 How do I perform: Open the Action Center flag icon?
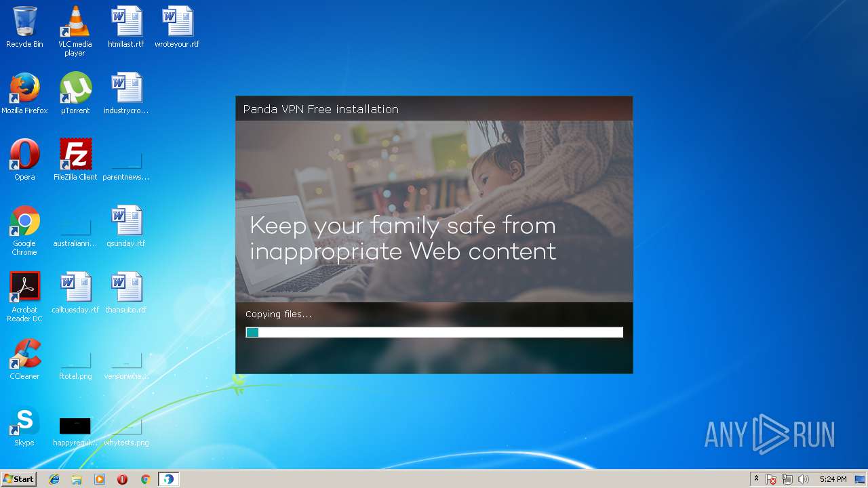coord(772,479)
